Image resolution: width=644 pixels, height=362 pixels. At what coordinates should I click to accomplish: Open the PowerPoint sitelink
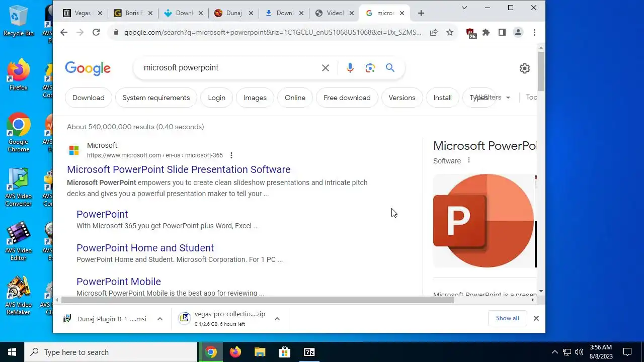pos(102,214)
